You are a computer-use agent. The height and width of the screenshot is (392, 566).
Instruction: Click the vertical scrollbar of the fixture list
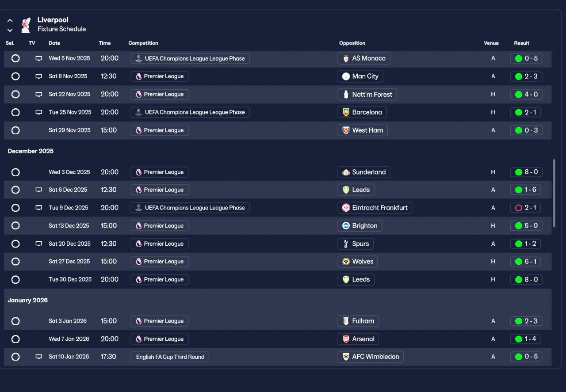(x=554, y=193)
